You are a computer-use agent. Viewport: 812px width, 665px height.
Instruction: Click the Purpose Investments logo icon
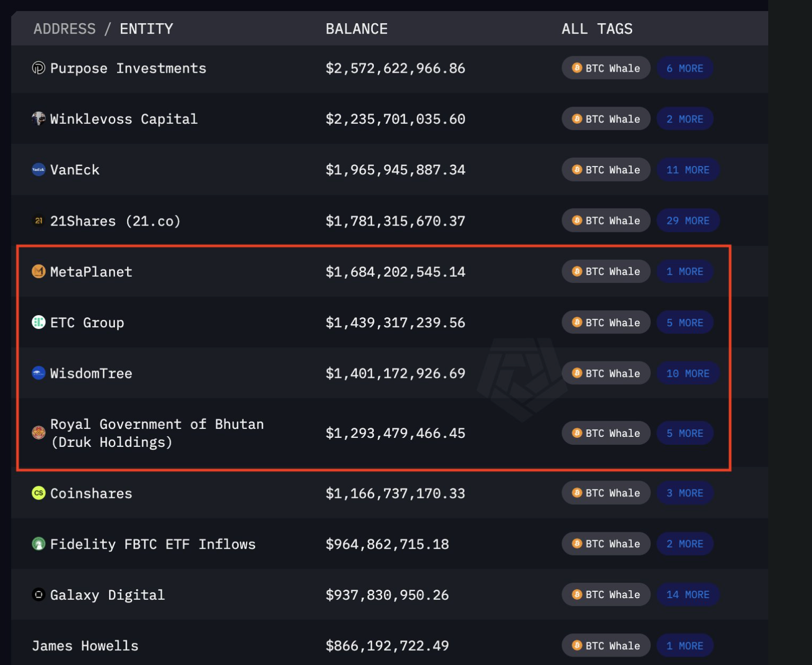point(38,68)
